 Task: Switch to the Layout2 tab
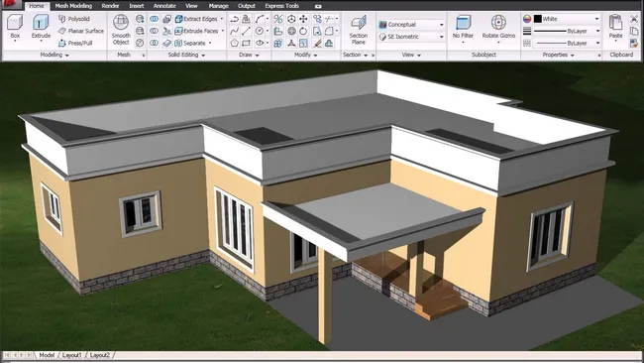[x=100, y=355]
